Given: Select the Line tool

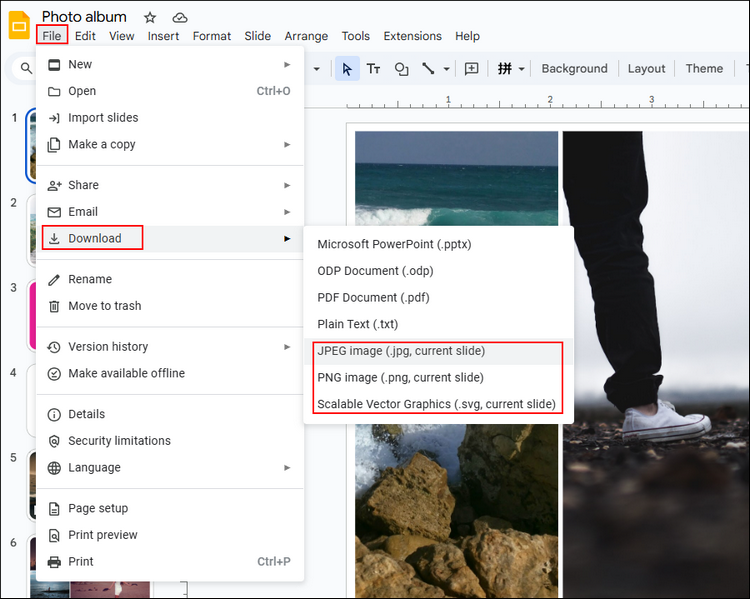Looking at the screenshot, I should (429, 69).
